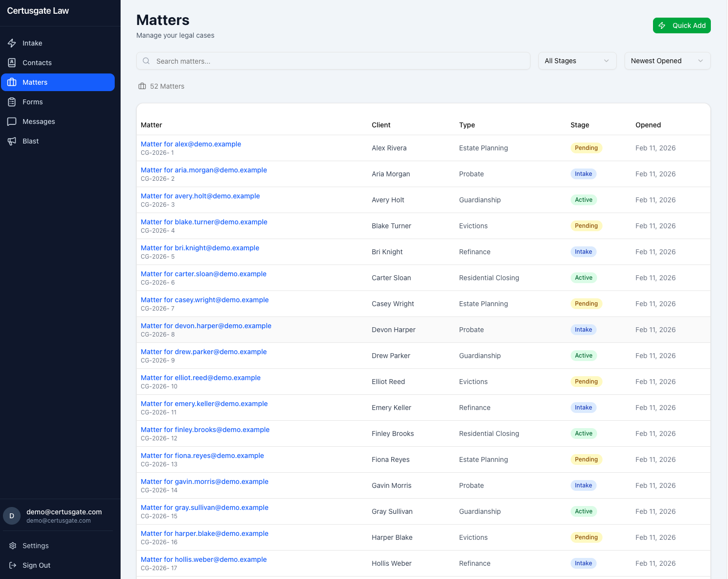The width and height of the screenshot is (728, 579).
Task: Open Messages via the chat bubble icon
Action: pos(12,121)
